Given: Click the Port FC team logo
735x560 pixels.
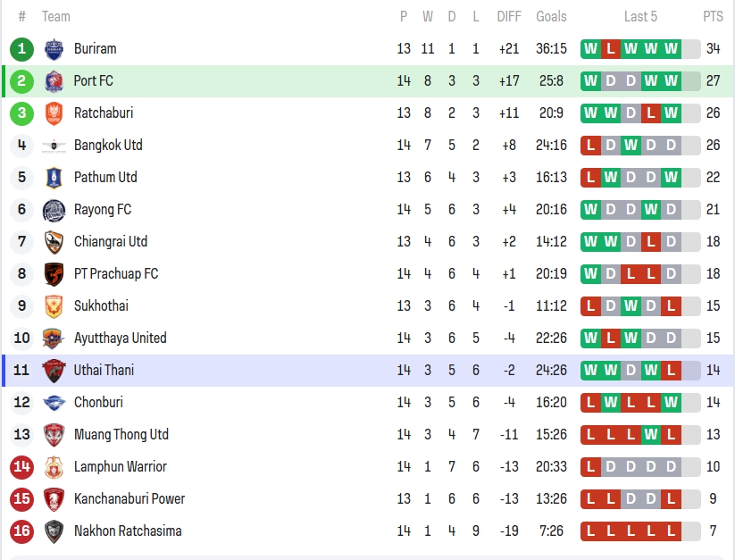Looking at the screenshot, I should click(x=54, y=81).
